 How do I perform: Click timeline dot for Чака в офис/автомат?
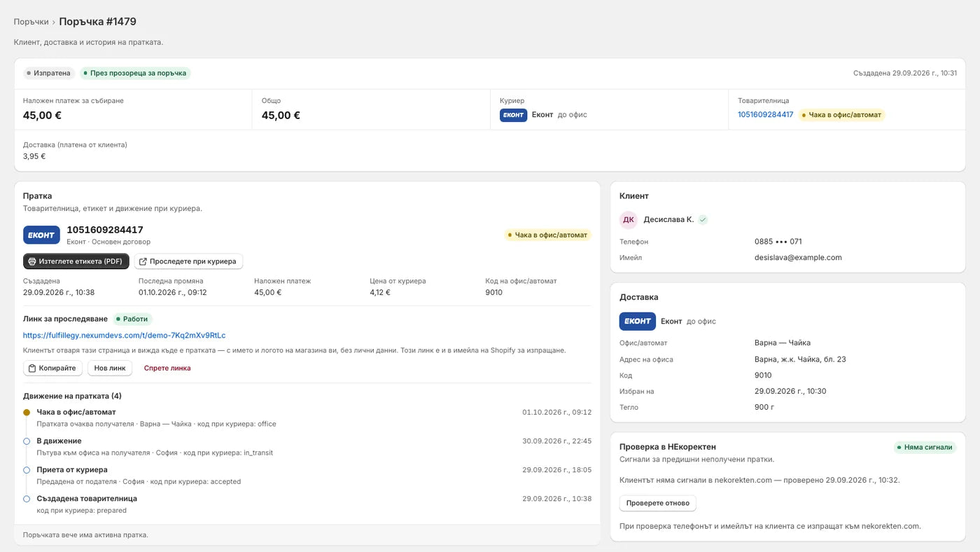pos(27,412)
